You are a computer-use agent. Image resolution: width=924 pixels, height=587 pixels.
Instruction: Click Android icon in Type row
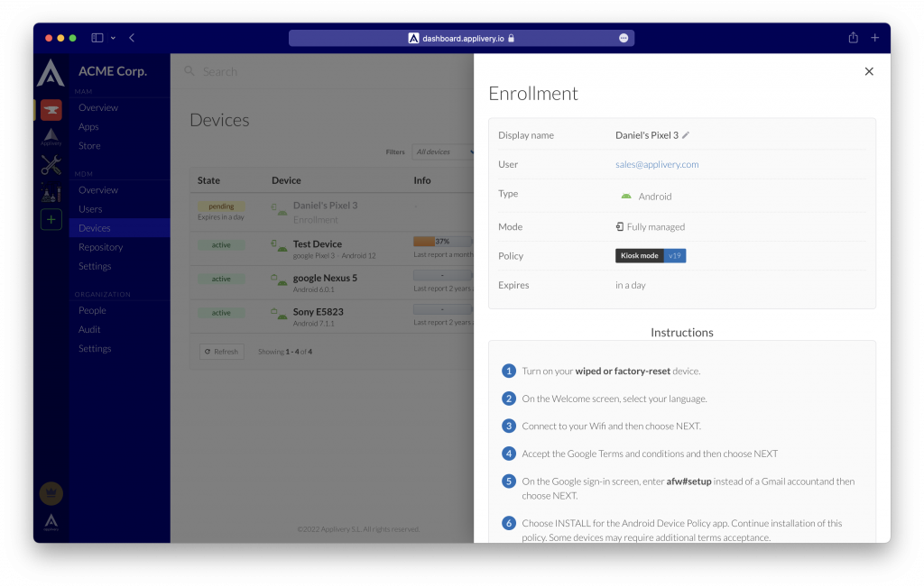[x=626, y=196]
